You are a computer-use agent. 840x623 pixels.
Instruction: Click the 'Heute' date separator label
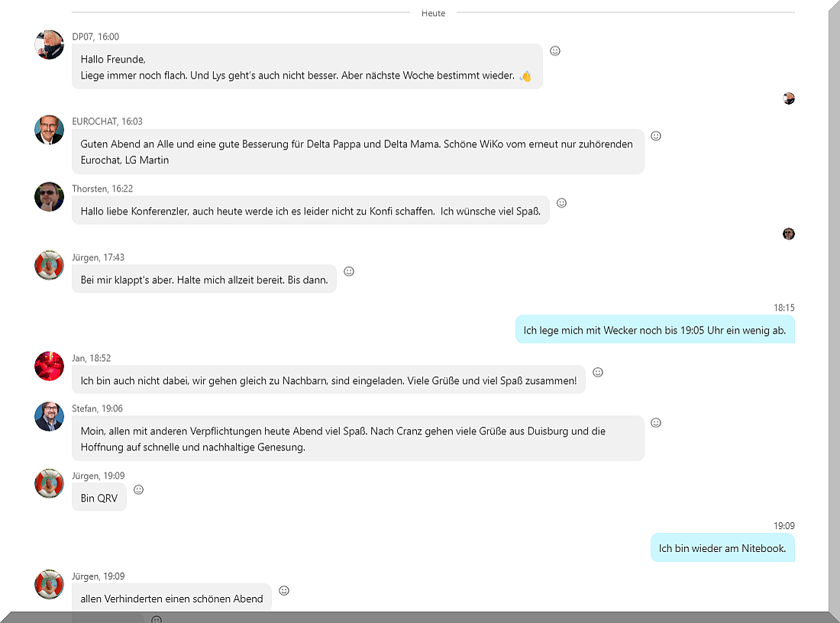point(433,13)
